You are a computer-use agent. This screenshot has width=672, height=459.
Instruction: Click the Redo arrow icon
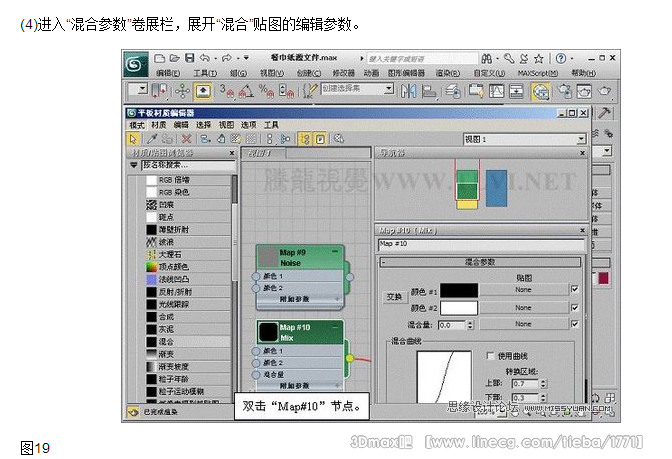(227, 58)
